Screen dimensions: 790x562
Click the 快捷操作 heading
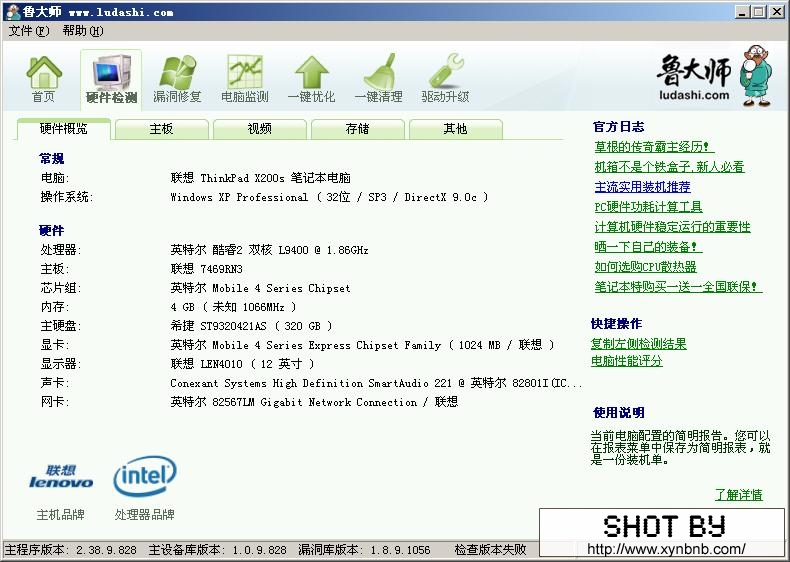click(x=617, y=324)
